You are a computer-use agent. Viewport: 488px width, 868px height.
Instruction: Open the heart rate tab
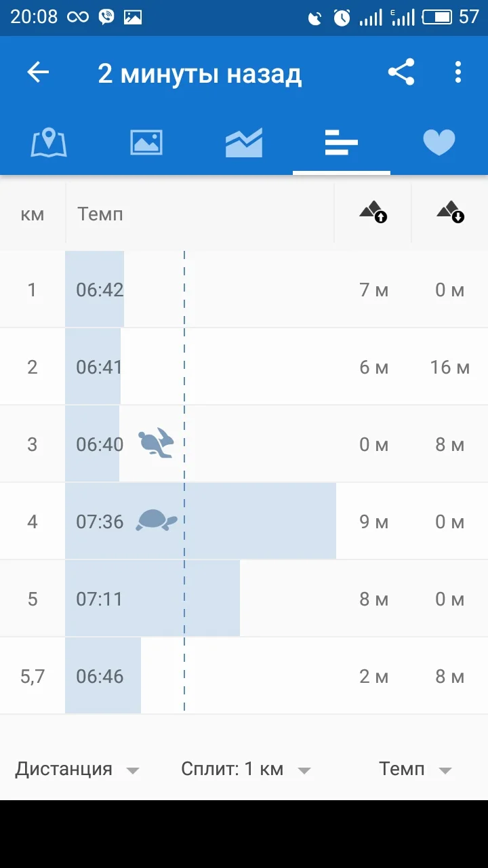pos(439,143)
